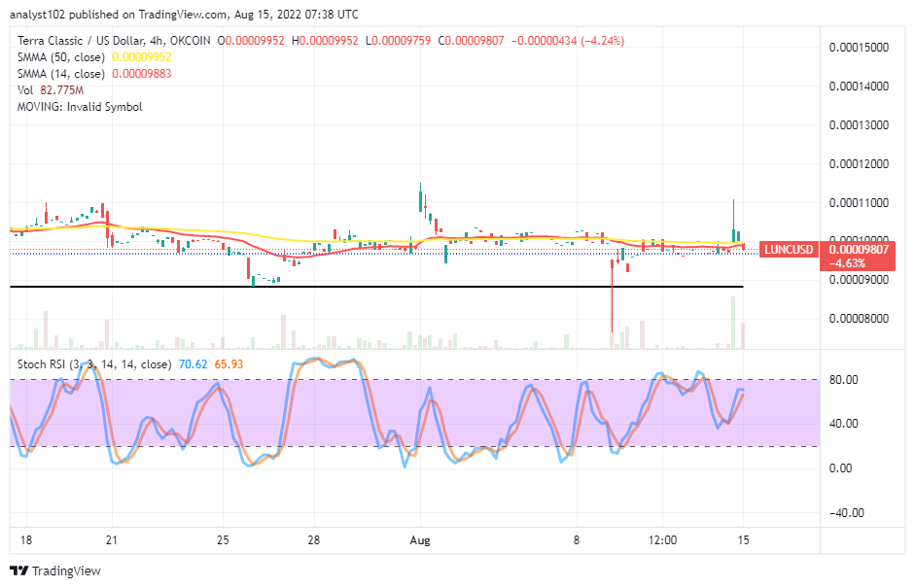
Task: Click the 0.00014000 price axis label
Action: coord(859,86)
